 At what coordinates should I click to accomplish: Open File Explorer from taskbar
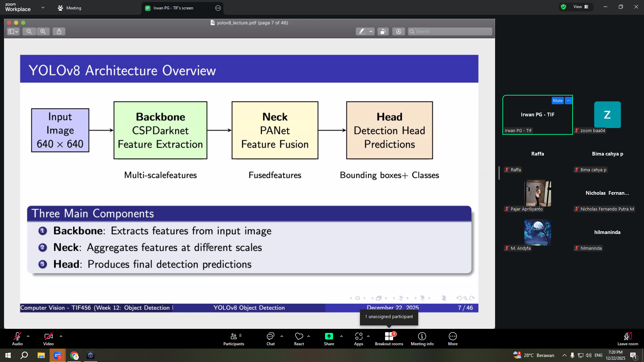pos(41,355)
